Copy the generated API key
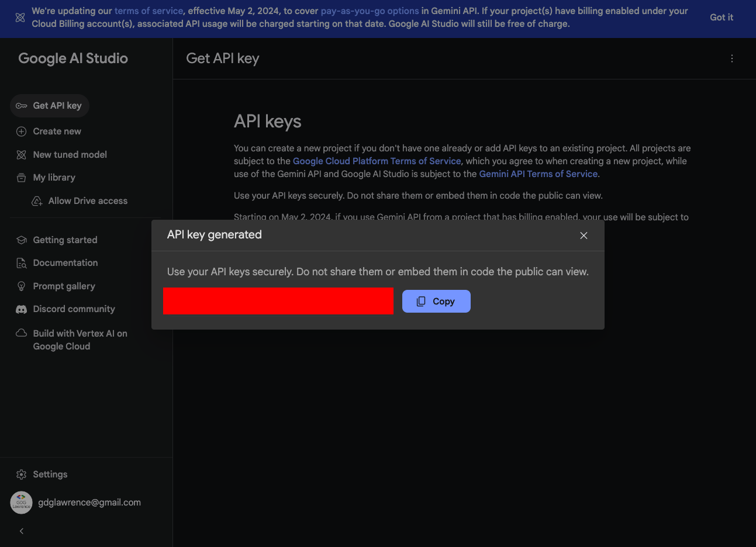This screenshot has width=756, height=547. [x=436, y=302]
